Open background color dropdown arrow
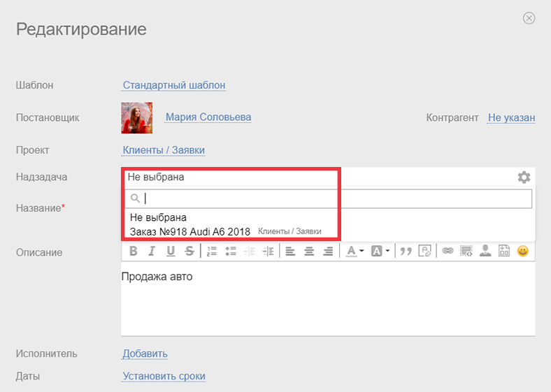 click(x=387, y=251)
